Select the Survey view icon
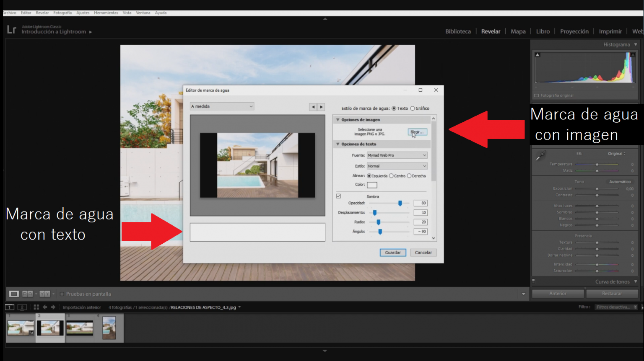Image resolution: width=644 pixels, height=361 pixels. point(44,294)
